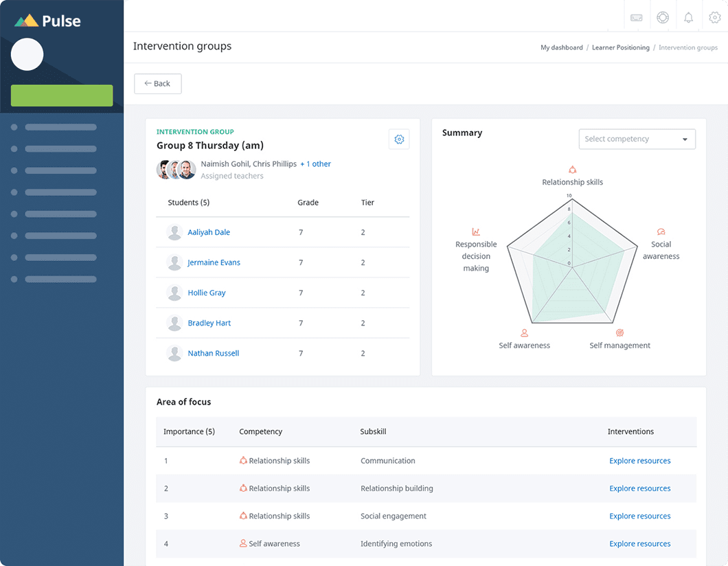Click the Social awareness icon on chart
The image size is (728, 566).
[661, 232]
